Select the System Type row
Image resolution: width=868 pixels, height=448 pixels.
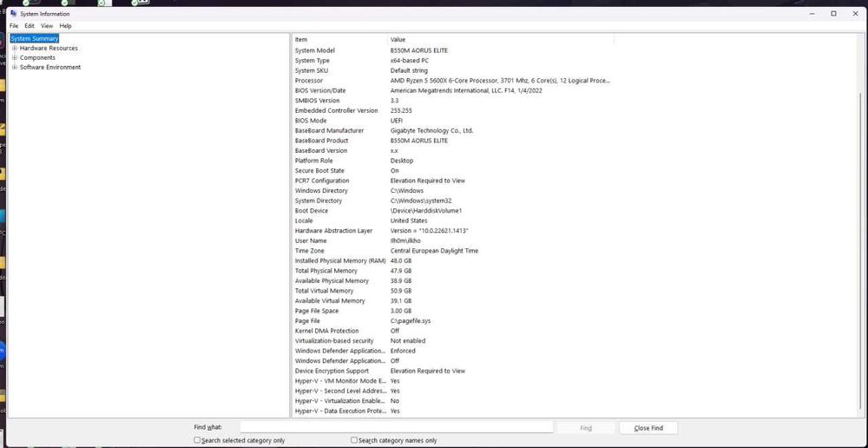(453, 61)
